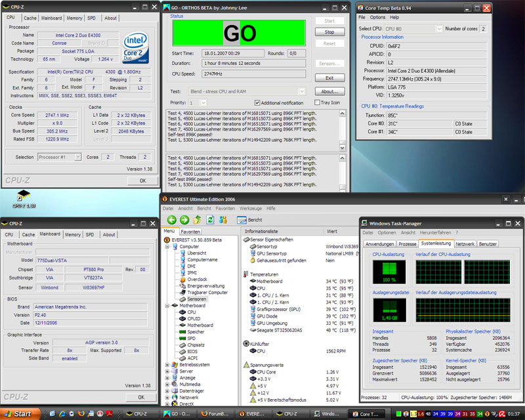The width and height of the screenshot is (525, 420).
Task: Open the Options menu in Core Temp
Action: point(377,18)
